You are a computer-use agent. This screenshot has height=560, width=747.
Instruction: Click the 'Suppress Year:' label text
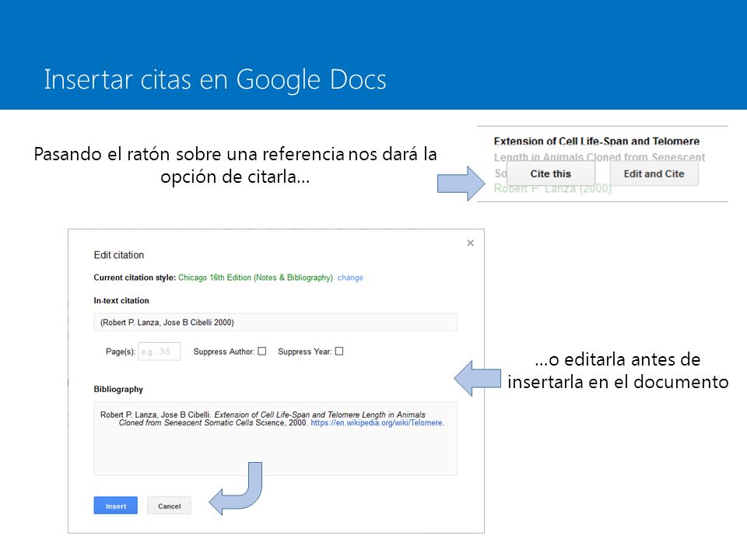tap(305, 352)
